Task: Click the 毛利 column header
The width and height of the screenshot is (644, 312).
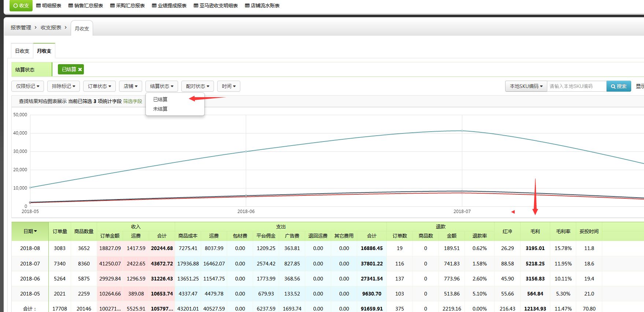Action: (x=535, y=231)
